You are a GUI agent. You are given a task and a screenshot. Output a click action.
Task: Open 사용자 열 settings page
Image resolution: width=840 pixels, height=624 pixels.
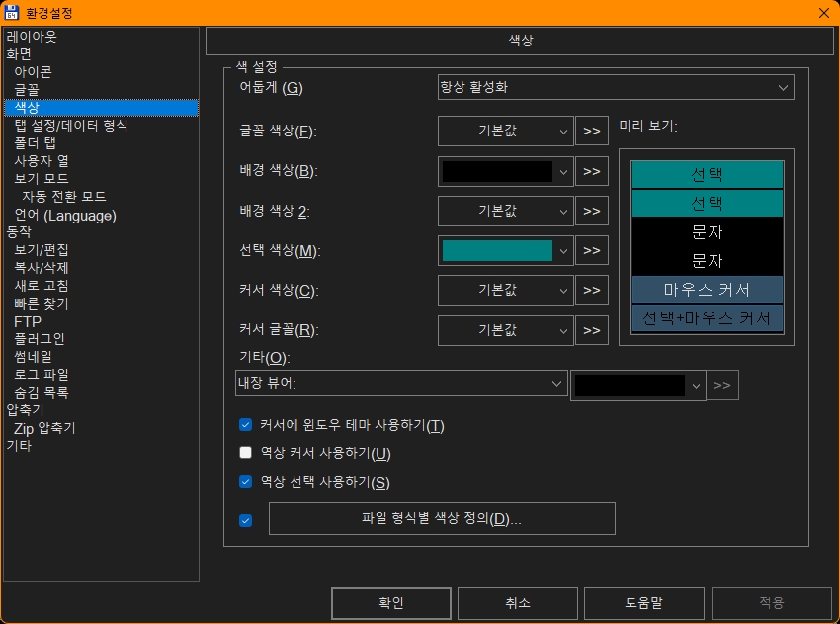[42, 161]
